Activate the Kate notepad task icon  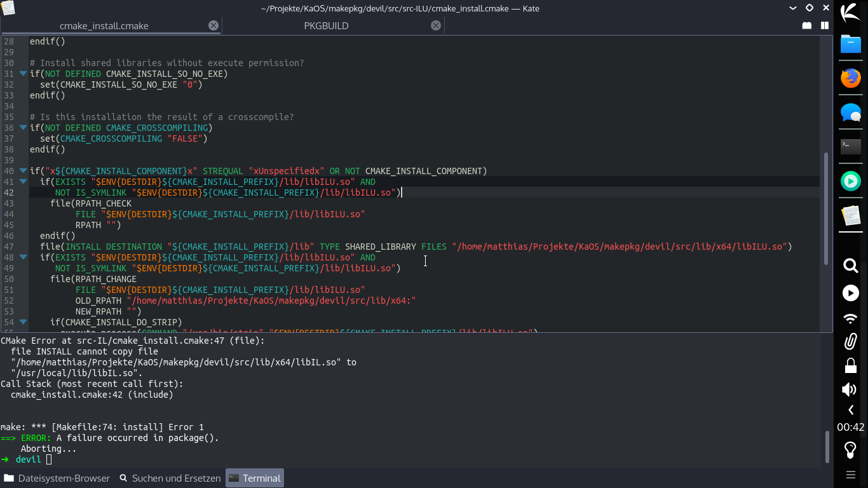[851, 215]
